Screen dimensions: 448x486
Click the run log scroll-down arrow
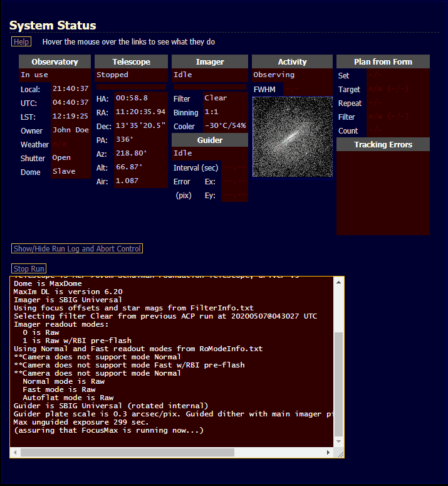point(338,441)
